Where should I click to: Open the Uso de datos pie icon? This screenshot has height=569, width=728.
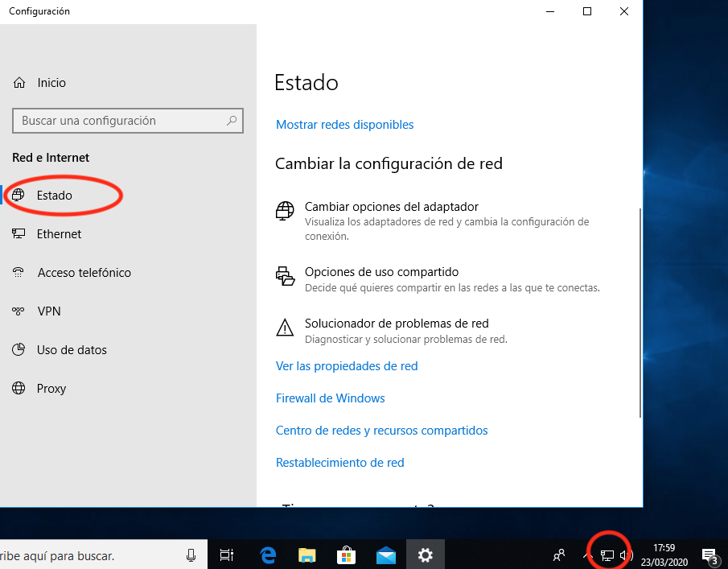[19, 349]
